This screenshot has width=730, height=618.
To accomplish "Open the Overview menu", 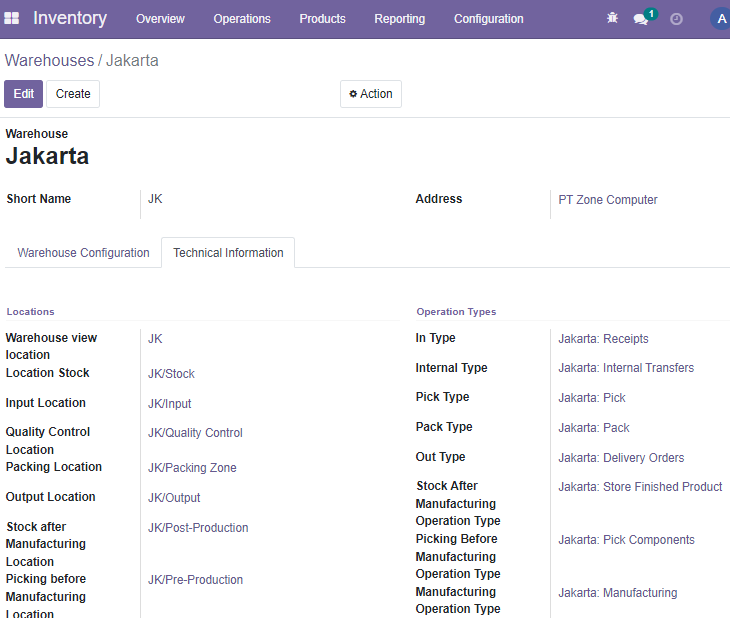I will [160, 19].
